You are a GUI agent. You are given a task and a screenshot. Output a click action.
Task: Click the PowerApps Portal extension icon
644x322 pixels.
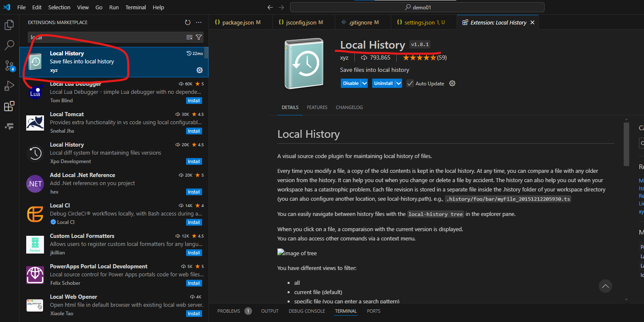pyautogui.click(x=35, y=275)
